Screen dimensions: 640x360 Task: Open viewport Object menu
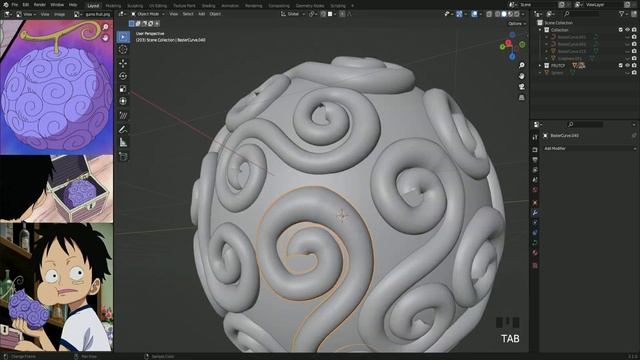[215, 14]
